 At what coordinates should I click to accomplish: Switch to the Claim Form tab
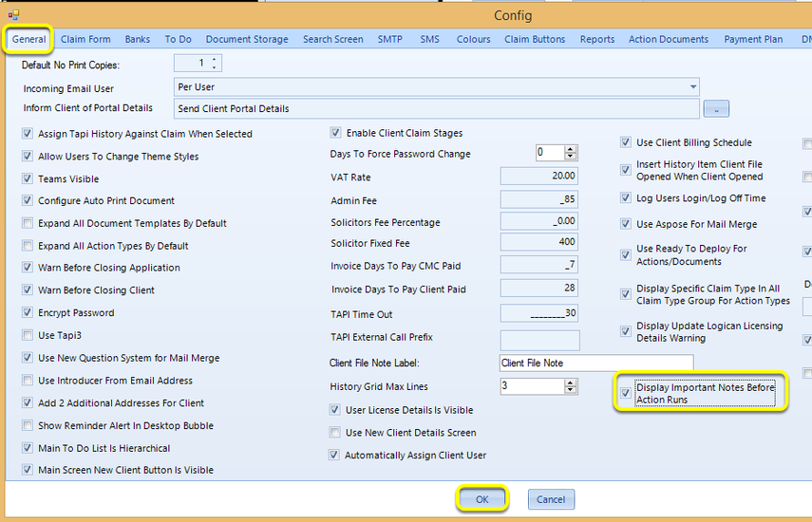click(x=85, y=39)
